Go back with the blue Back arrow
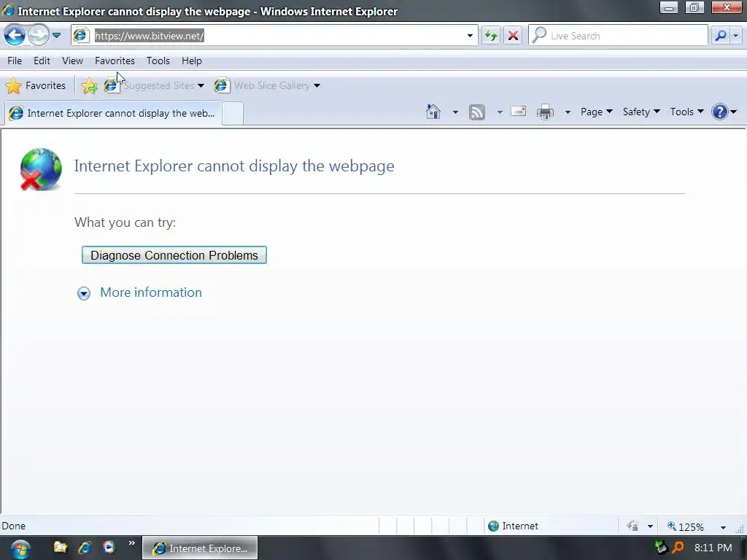This screenshot has width=747, height=560. click(15, 35)
